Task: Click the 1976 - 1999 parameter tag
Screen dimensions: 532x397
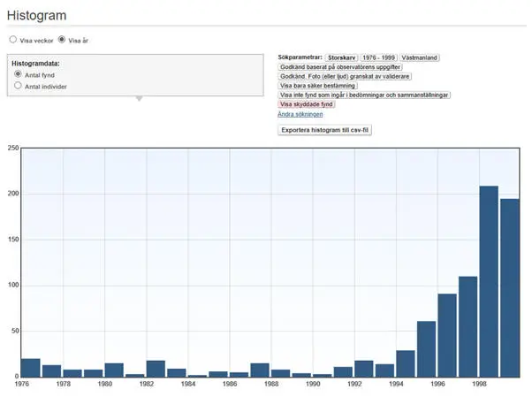Action: (x=381, y=57)
